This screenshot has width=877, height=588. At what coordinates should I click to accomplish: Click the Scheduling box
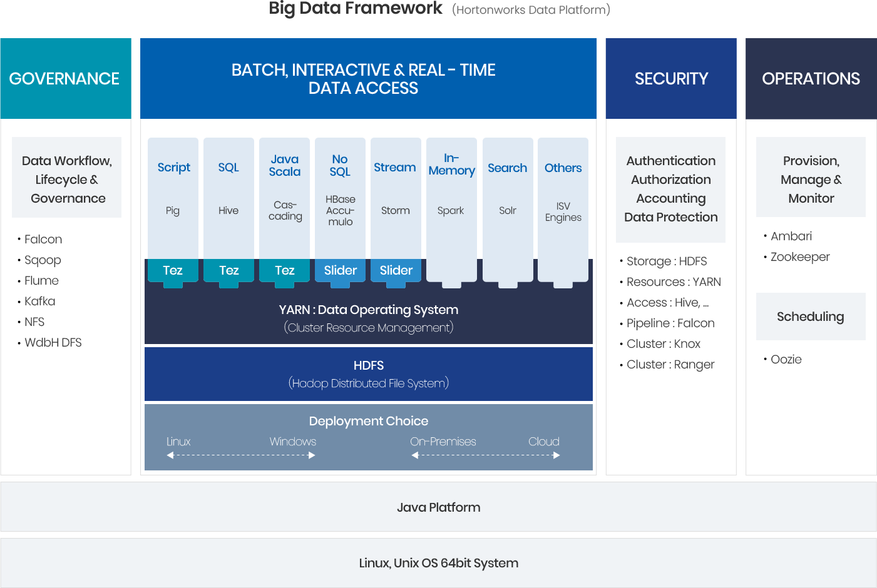click(811, 317)
